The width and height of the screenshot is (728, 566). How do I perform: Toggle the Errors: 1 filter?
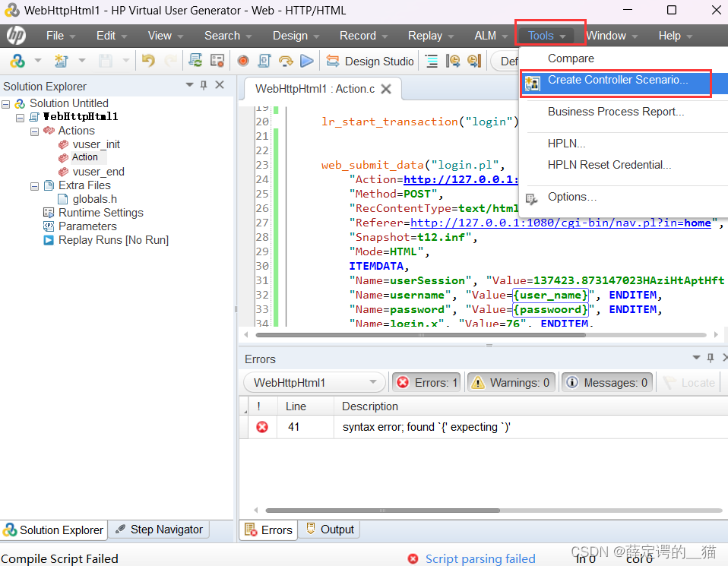tap(426, 383)
